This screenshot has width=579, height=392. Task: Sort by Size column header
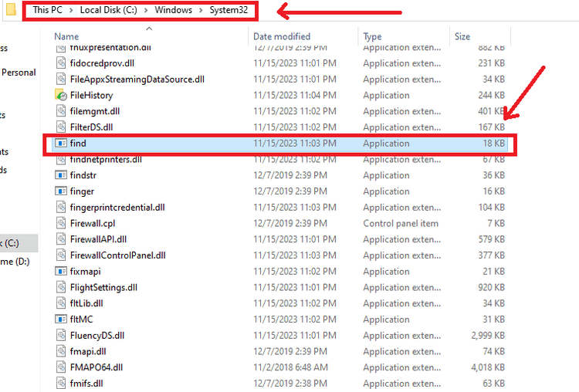(462, 36)
